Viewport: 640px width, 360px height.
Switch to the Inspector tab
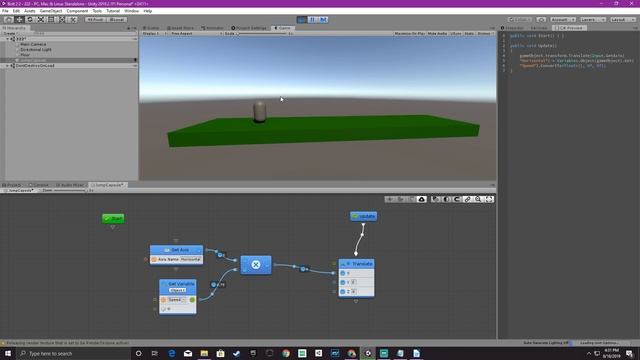[513, 28]
